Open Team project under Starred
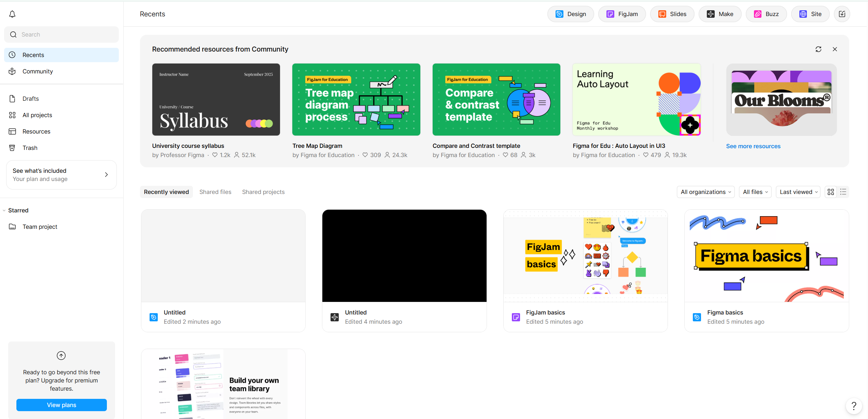The height and width of the screenshot is (419, 868). [61, 227]
